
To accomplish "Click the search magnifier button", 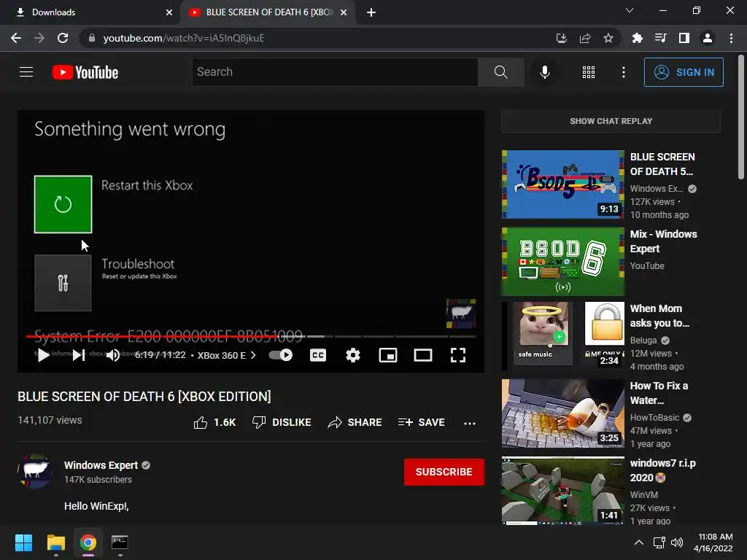I will (x=500, y=72).
